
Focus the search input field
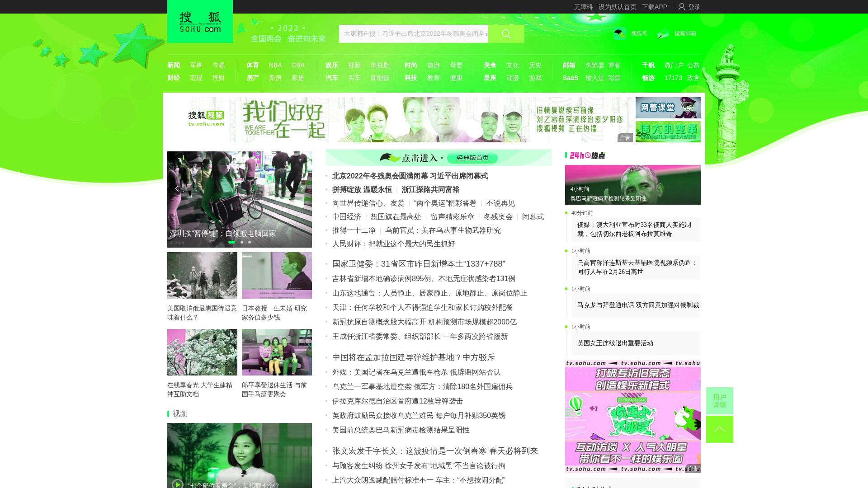[414, 34]
